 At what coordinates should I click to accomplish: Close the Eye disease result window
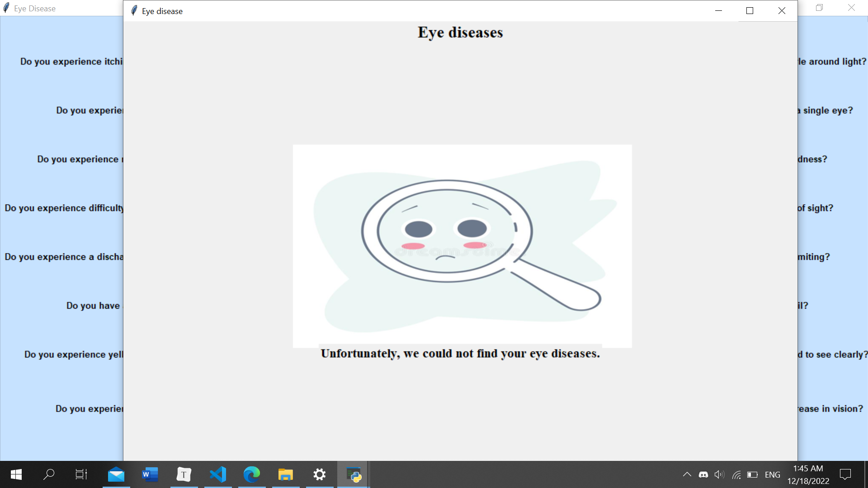[782, 11]
